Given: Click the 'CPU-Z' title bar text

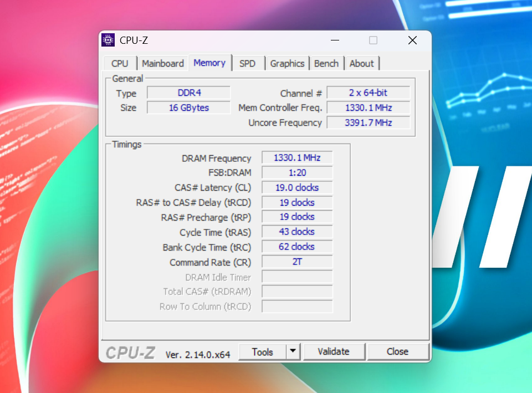Looking at the screenshot, I should point(134,40).
